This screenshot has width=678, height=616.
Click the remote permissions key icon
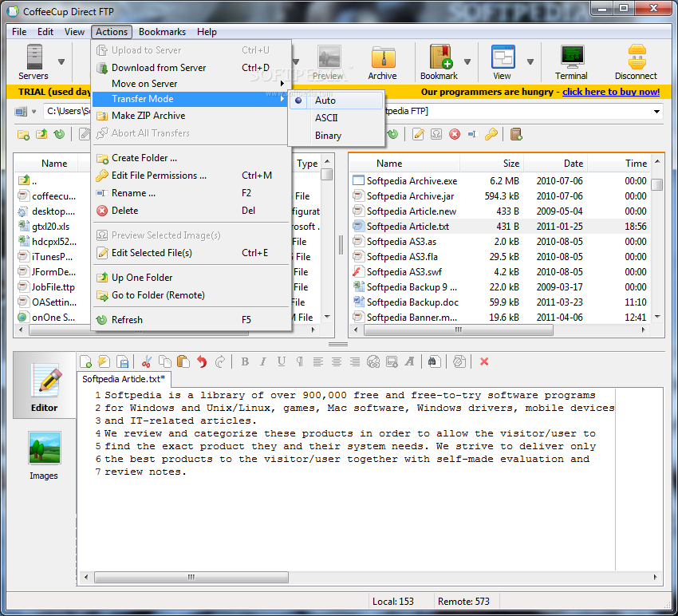(x=491, y=135)
